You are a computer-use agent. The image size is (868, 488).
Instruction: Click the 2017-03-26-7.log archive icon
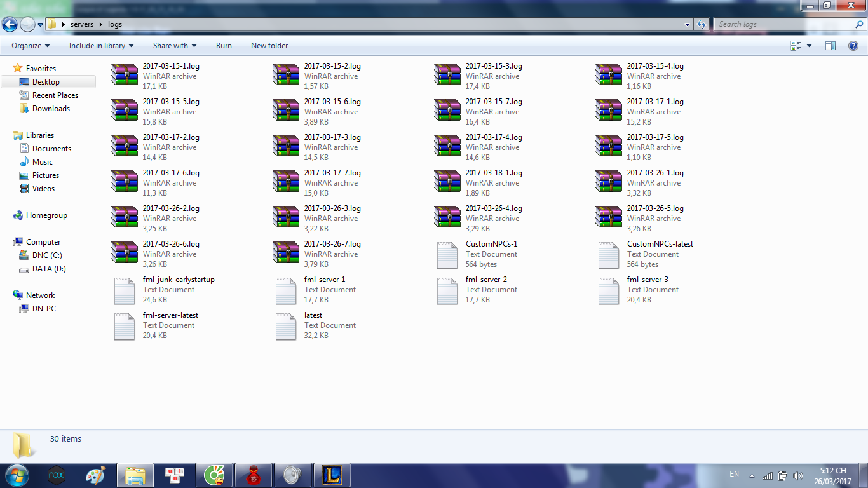click(x=286, y=253)
